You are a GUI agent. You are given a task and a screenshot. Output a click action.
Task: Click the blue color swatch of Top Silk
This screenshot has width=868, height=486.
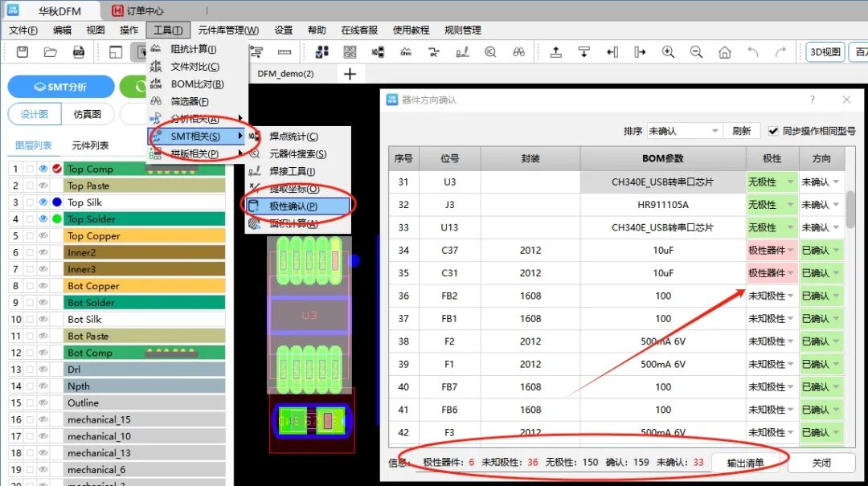56,202
